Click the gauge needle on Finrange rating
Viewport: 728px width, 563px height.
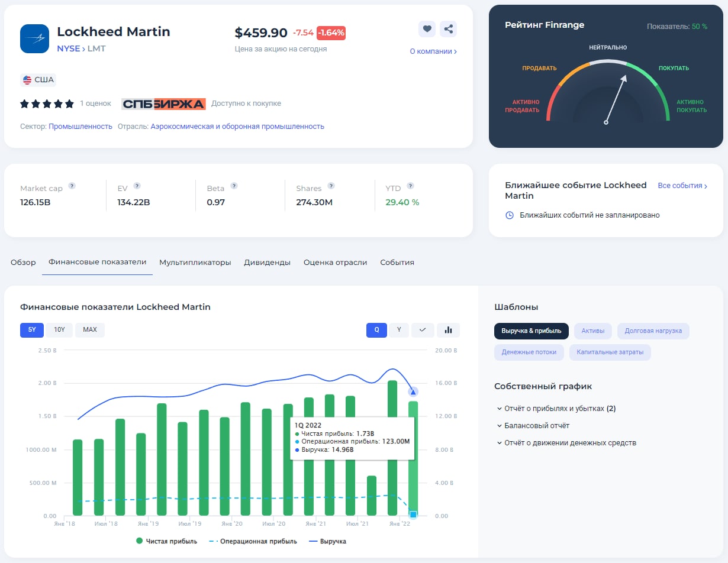[615, 99]
